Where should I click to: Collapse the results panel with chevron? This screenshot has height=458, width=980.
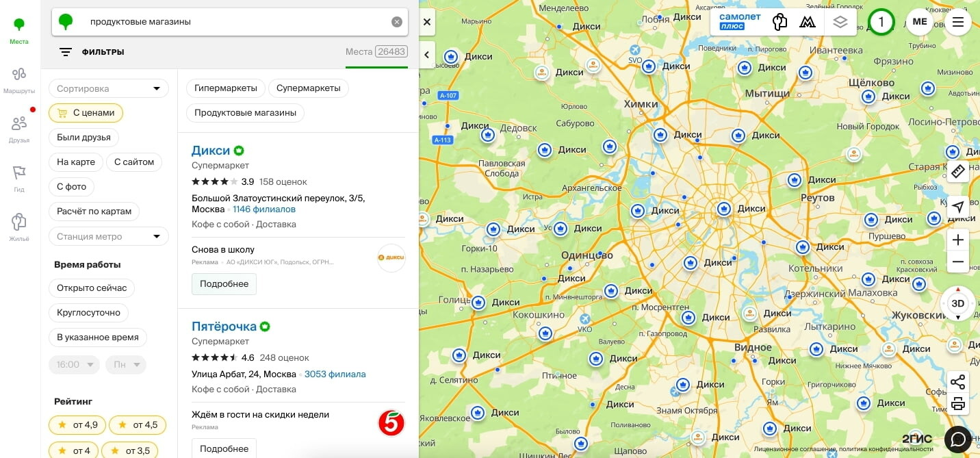[x=427, y=55]
